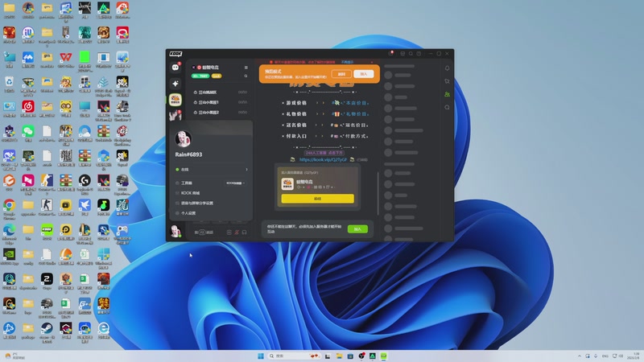Click the KOOK logo in the title bar

[x=175, y=54]
